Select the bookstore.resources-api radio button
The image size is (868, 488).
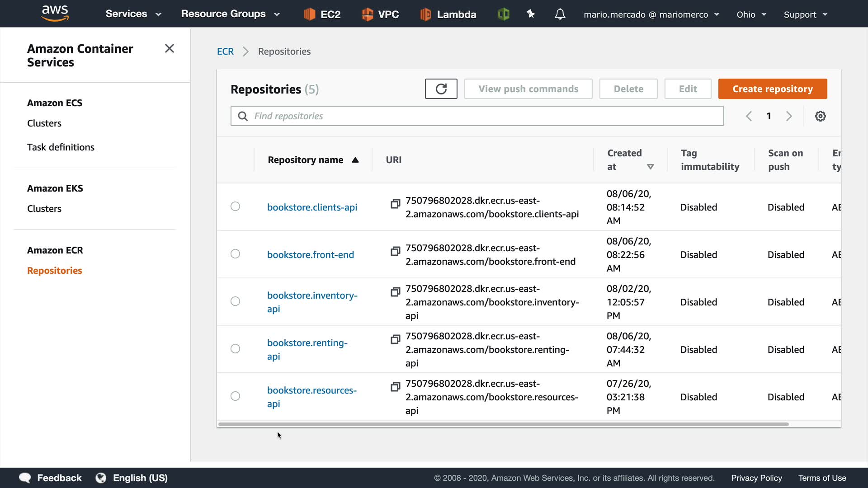click(235, 396)
